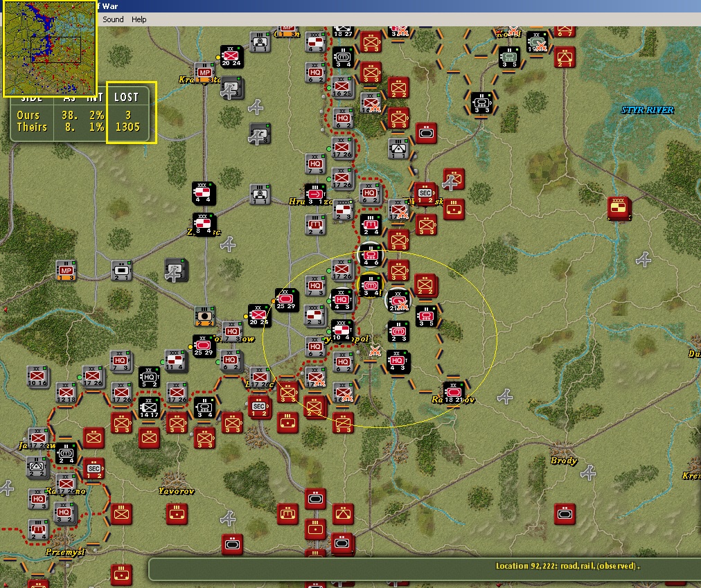Select the gray HQ unit at Przemysl marked 3 2
Viewport: 701px width, 588px height.
[x=64, y=513]
